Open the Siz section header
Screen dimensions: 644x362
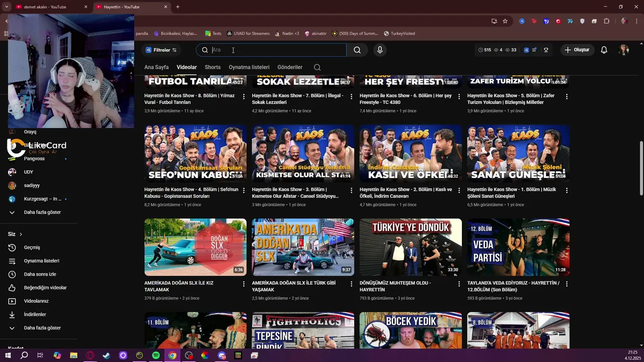pyautogui.click(x=15, y=234)
